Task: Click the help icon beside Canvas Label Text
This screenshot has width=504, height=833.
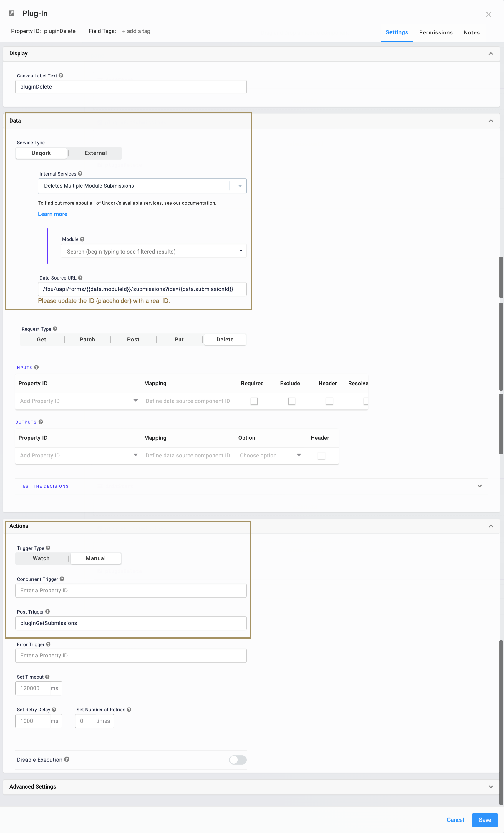Action: point(61,75)
